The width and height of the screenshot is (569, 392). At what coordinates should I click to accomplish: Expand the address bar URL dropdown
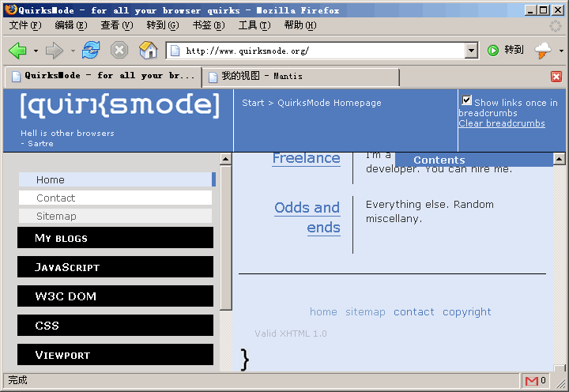[471, 51]
